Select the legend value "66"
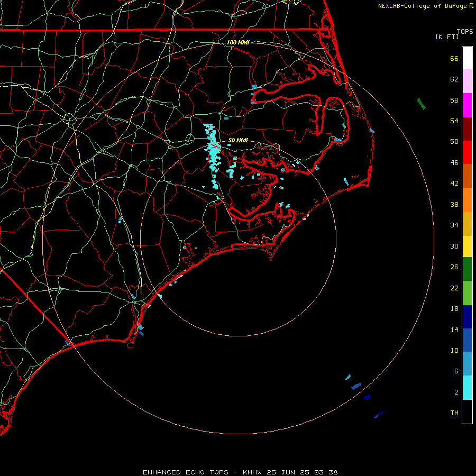This screenshot has height=476, width=476. point(454,58)
